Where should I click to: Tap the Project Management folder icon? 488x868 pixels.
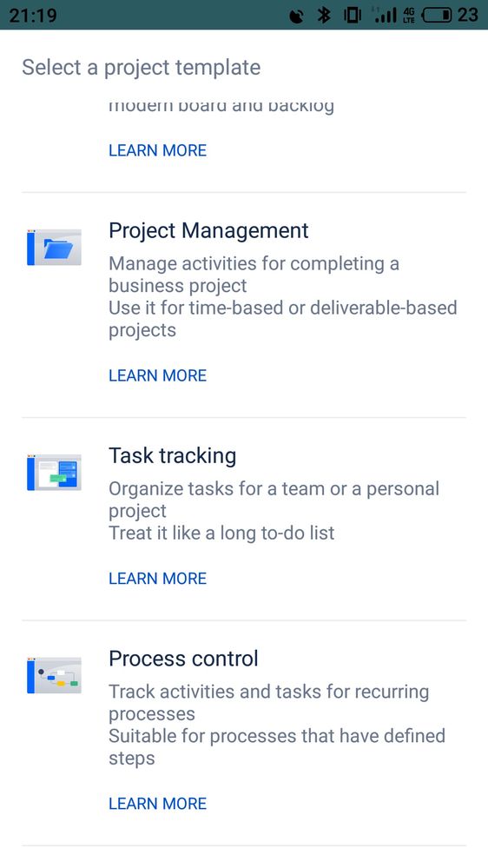[54, 248]
